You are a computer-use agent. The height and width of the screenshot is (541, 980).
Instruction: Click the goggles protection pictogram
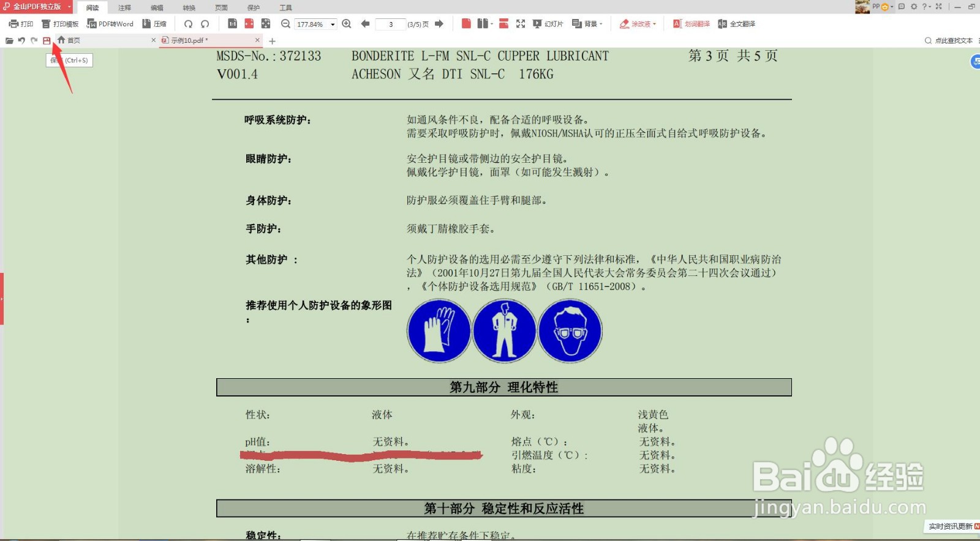point(570,330)
